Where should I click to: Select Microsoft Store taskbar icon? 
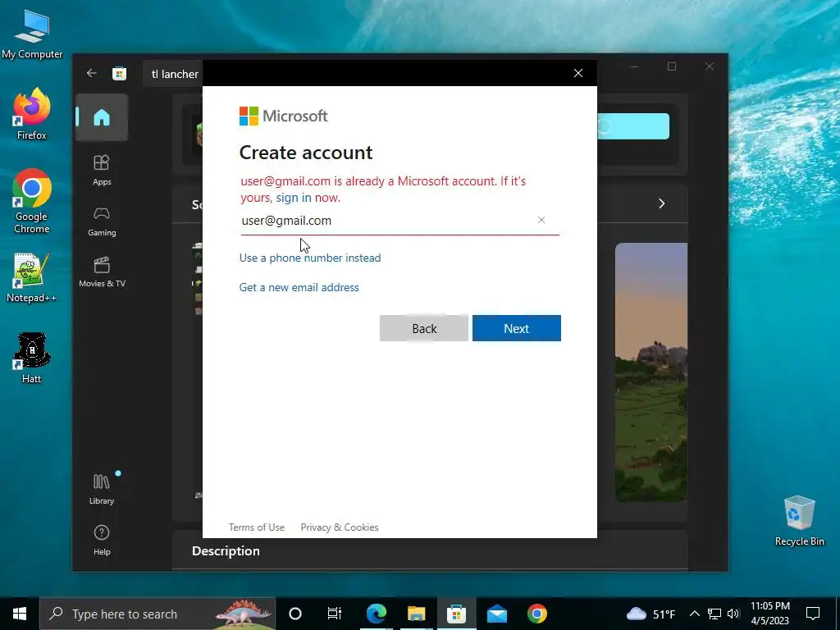tap(456, 614)
